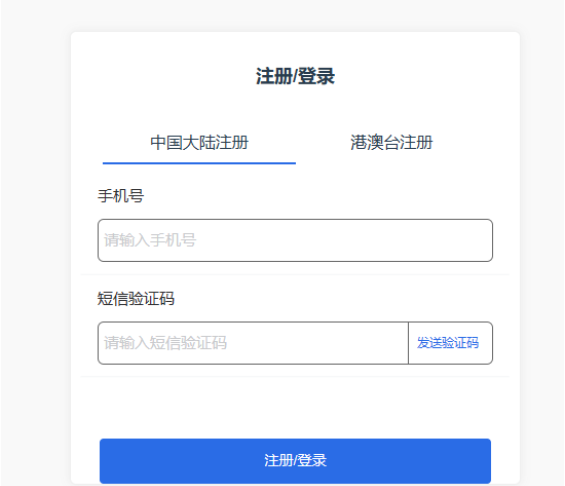Viewport: 565px width, 486px height.
Task: Click the separator beside 发送验证码
Action: (408, 343)
